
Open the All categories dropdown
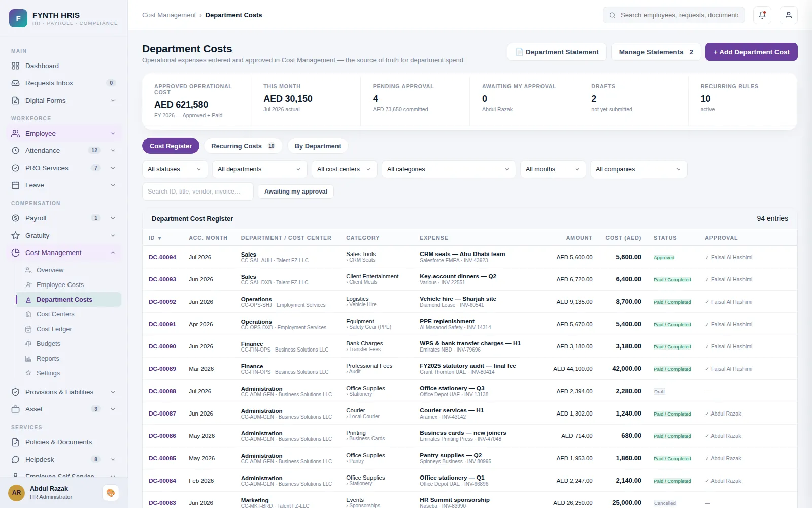click(449, 169)
